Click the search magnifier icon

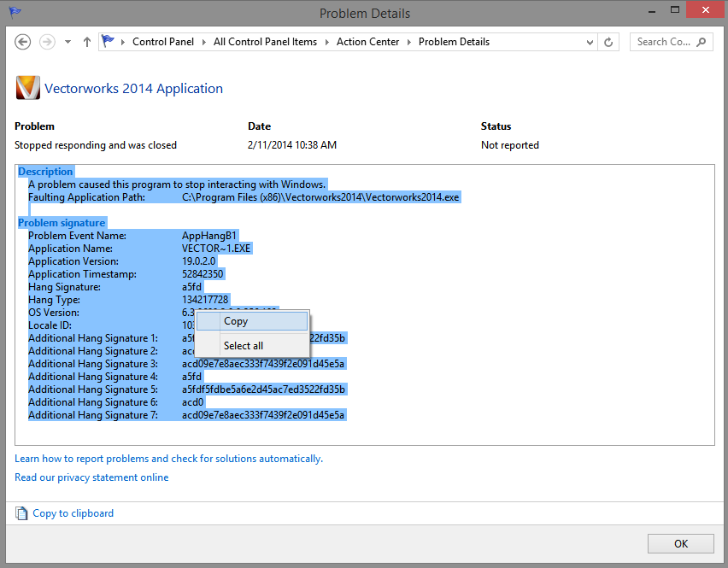pyautogui.click(x=701, y=42)
